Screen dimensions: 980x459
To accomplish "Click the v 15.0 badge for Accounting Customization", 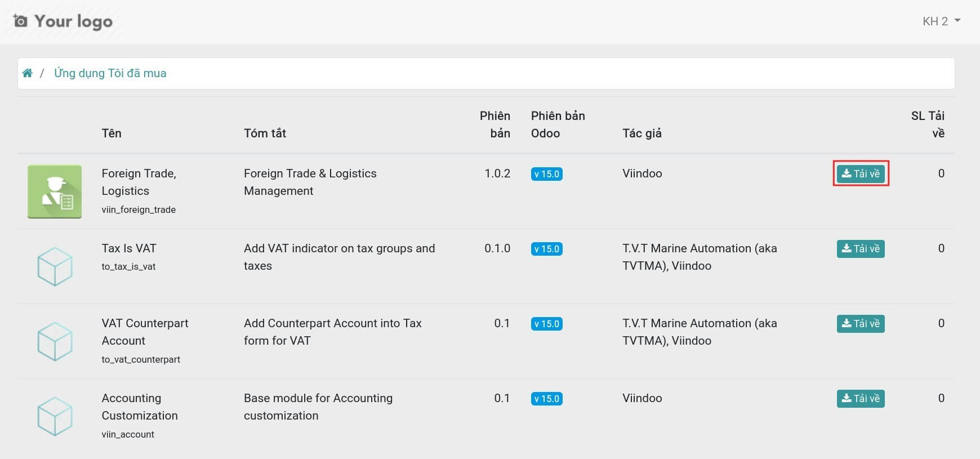I will point(546,399).
